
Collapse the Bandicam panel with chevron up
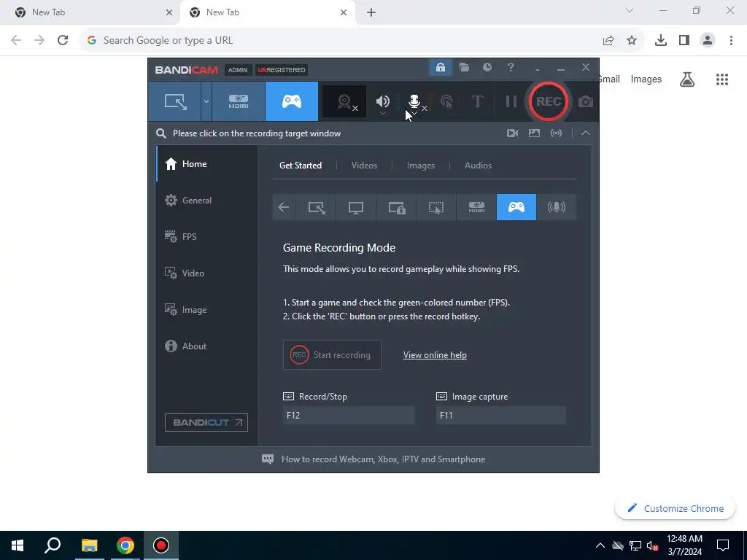point(586,133)
